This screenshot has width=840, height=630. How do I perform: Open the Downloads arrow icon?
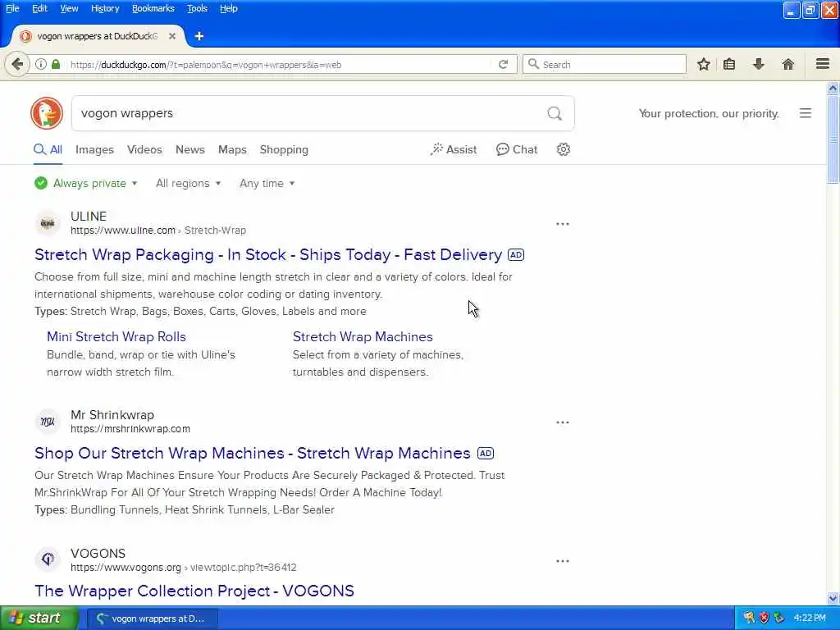(759, 65)
